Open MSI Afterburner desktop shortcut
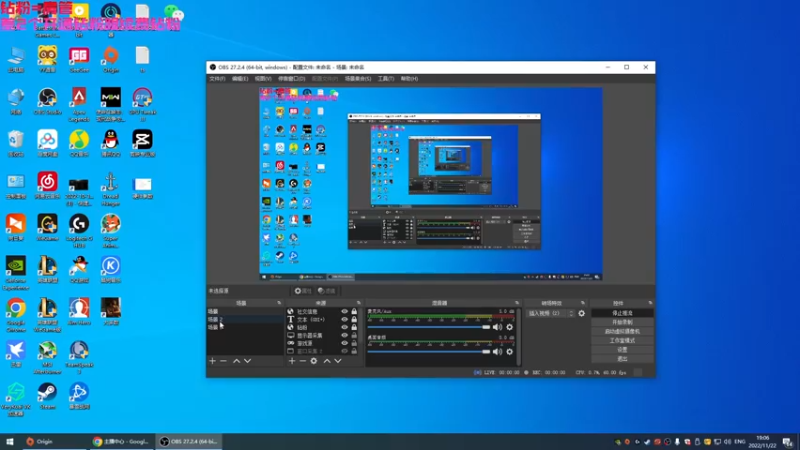 click(x=47, y=357)
